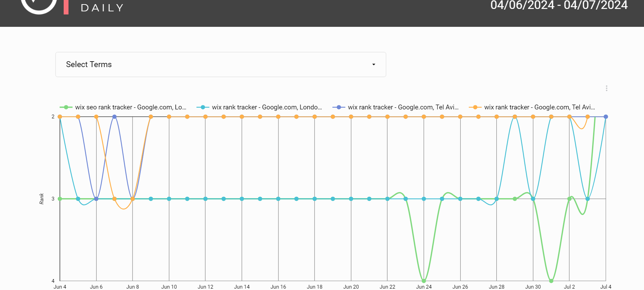Screen dimensions: 644x290
Task: Click the DAILY header title
Action: pyautogui.click(x=102, y=8)
